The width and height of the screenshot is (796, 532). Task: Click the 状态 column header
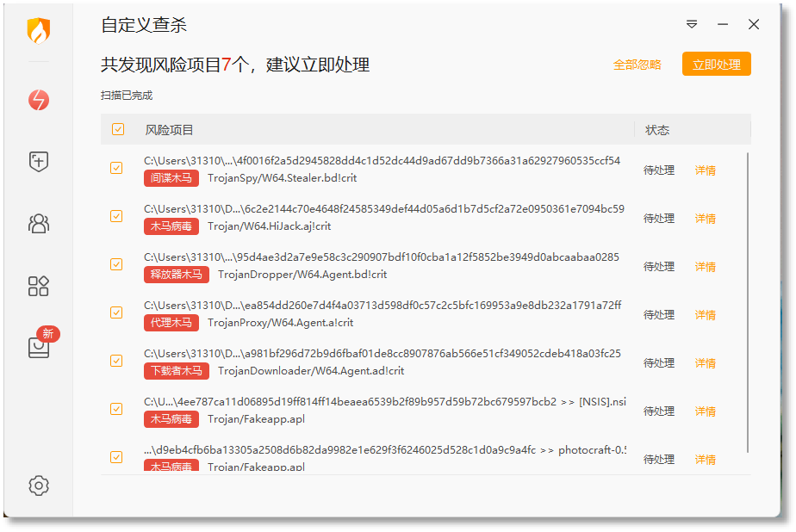657,130
